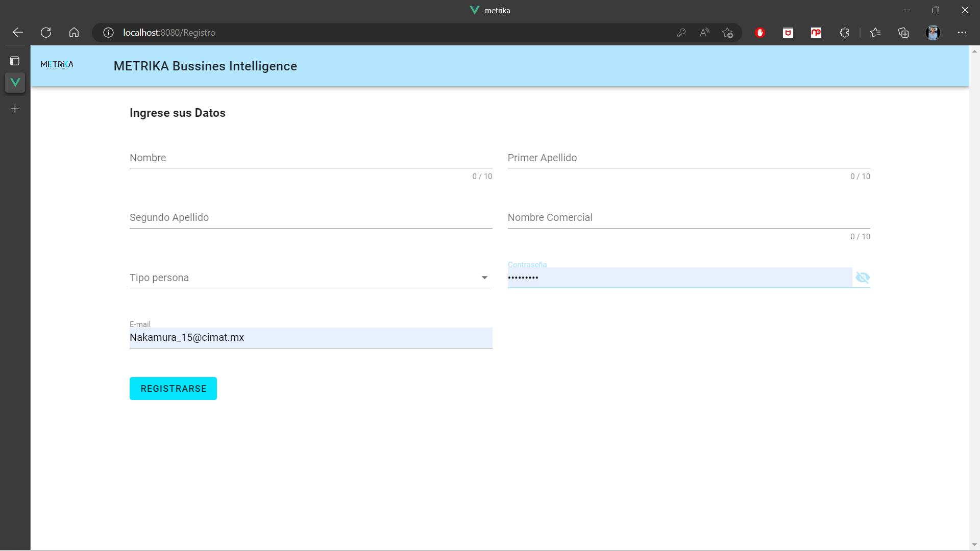Open the NordPass extension

[x=816, y=32]
